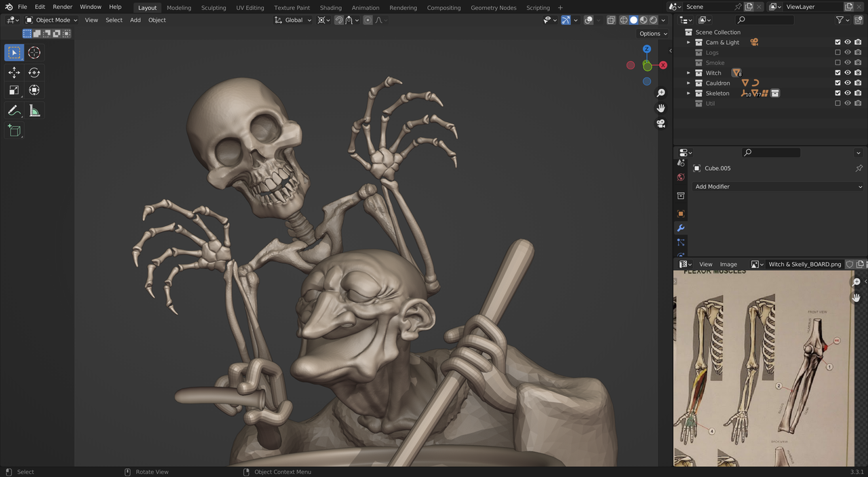Open the Object Properties tab
Screen dimensions: 868x477
point(681,214)
